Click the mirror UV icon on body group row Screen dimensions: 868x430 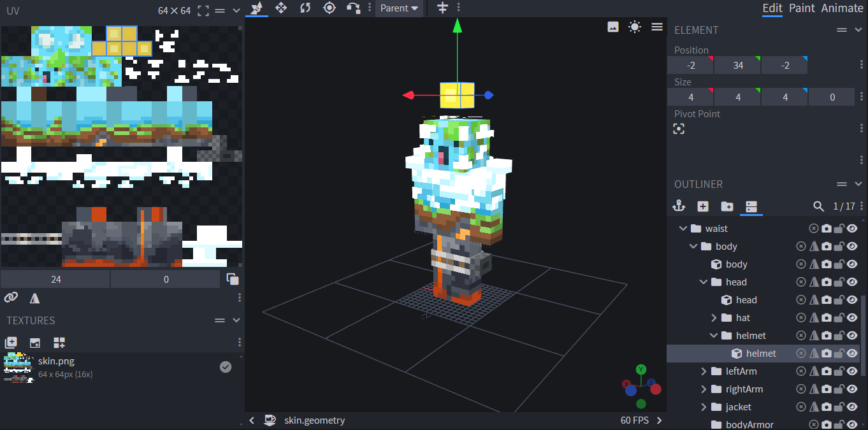coord(814,247)
